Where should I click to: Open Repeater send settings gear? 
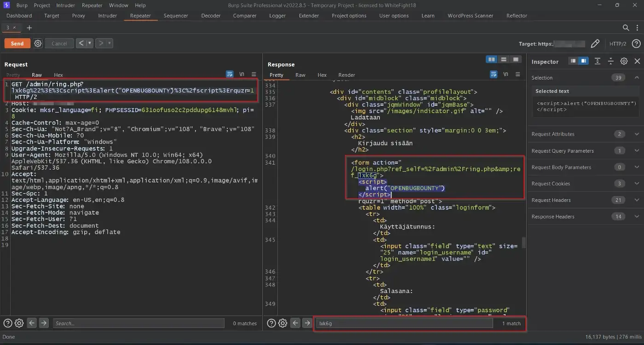pyautogui.click(x=38, y=43)
